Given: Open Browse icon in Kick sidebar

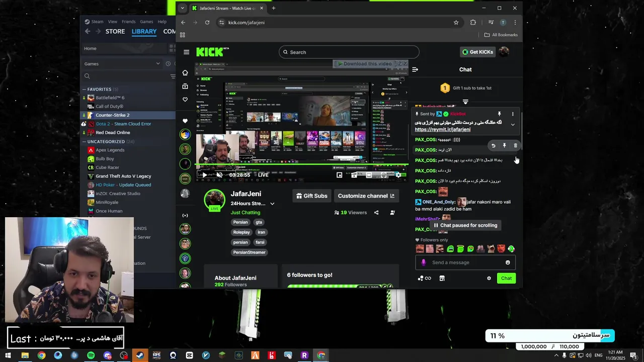Looking at the screenshot, I should coord(185,86).
